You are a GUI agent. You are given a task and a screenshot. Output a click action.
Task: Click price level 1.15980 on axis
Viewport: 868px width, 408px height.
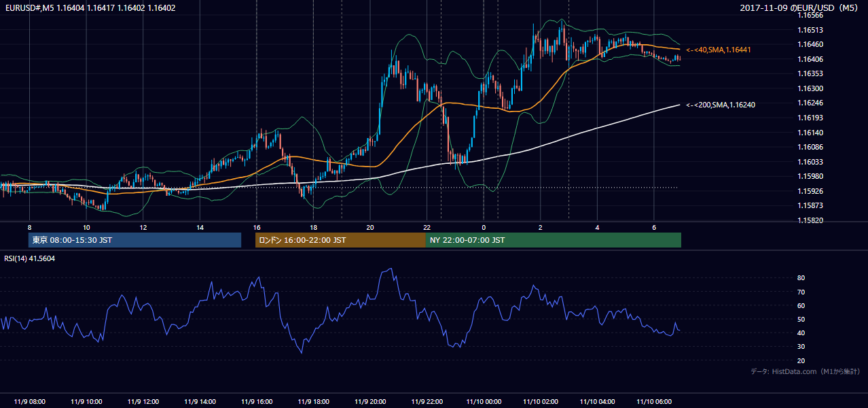[x=810, y=176]
